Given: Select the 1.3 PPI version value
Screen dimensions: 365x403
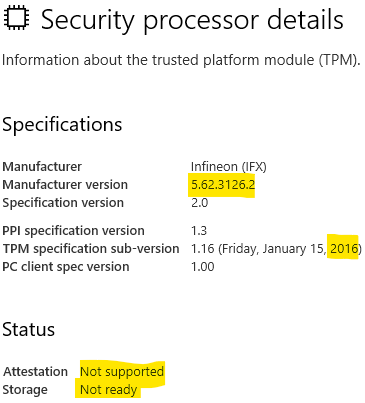Looking at the screenshot, I should coord(199,231).
